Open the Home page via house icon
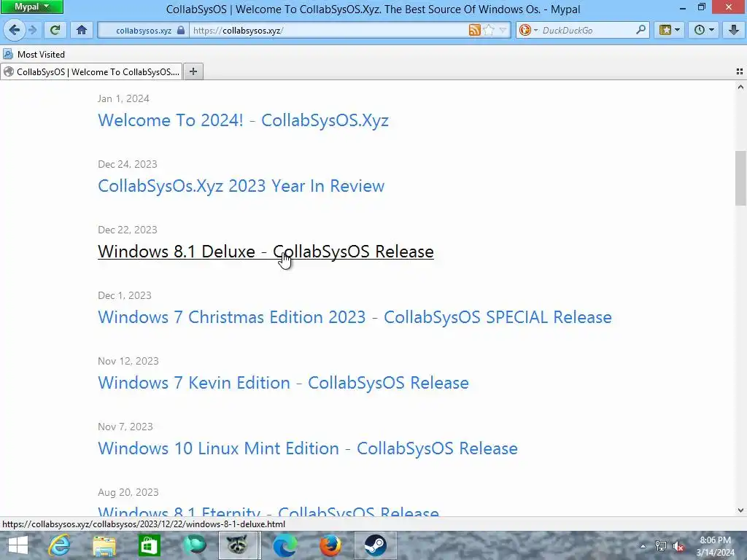The width and height of the screenshot is (747, 560). 82,30
